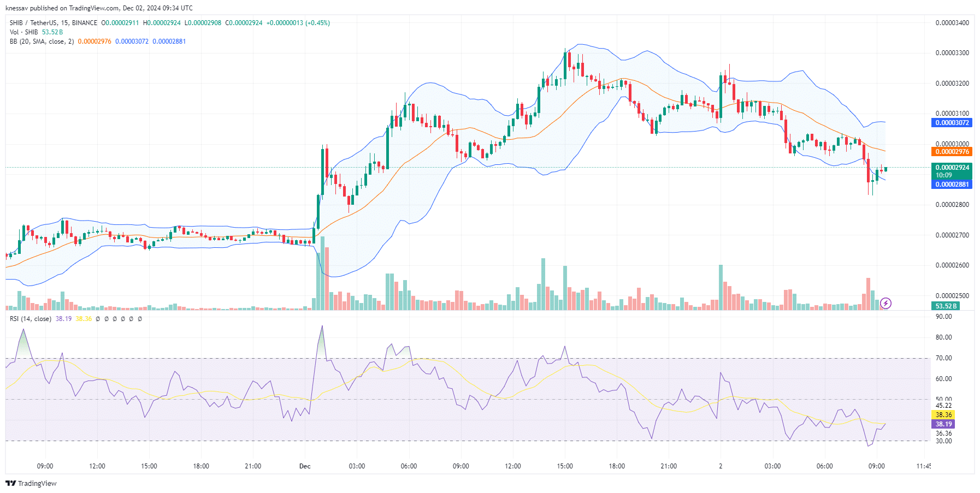
Task: Click the RSI (14, close) indicator label
Action: coord(31,319)
